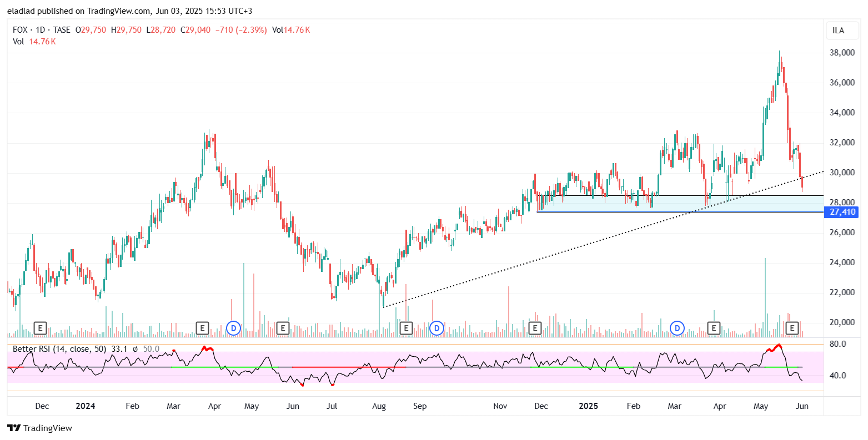Click the Better RSI (14, close, 50) legend

click(59, 349)
